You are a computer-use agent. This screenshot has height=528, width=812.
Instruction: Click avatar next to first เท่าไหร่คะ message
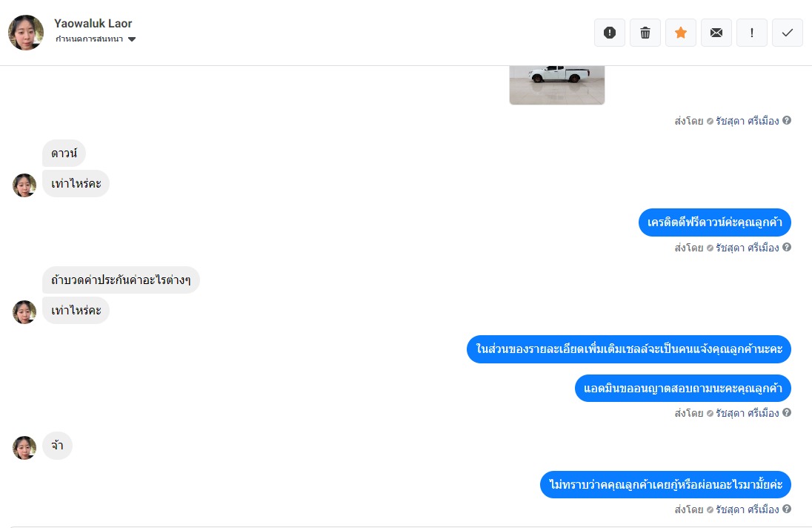[x=24, y=185]
